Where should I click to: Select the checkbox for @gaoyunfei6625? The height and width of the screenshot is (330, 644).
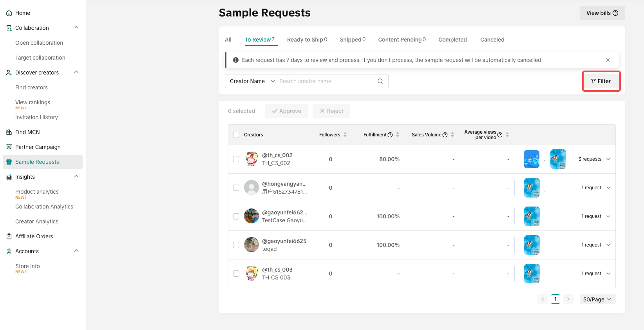[x=236, y=245]
